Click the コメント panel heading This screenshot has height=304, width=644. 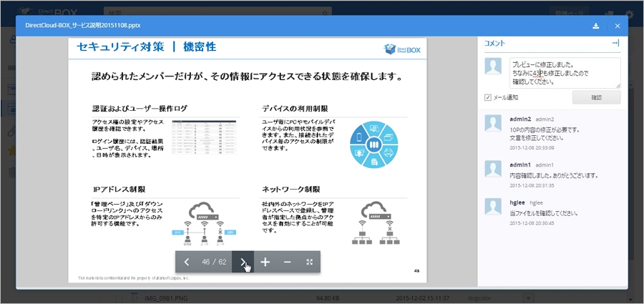tap(494, 43)
